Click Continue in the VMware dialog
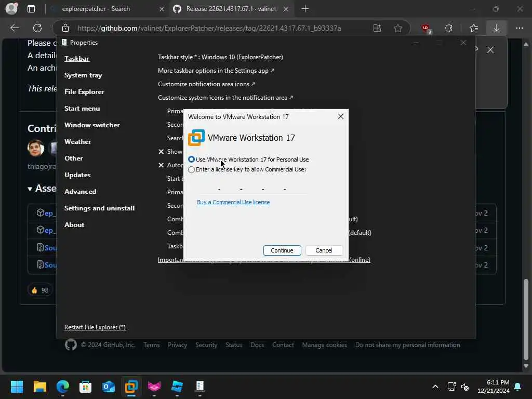Viewport: 532px width, 399px height. [282, 250]
